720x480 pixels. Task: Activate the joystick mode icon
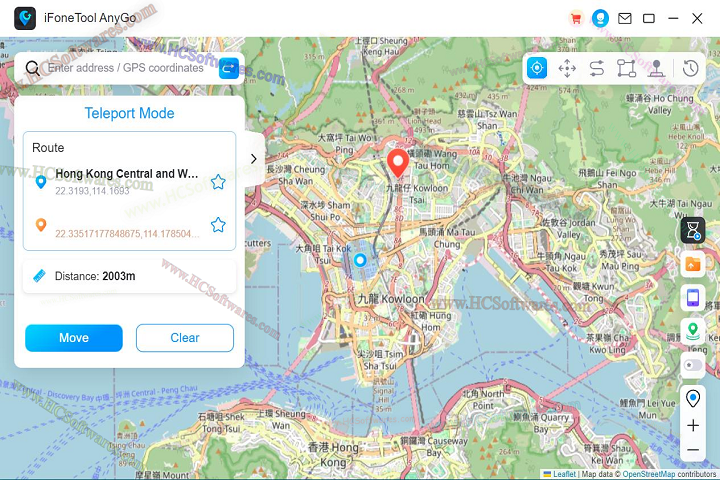pyautogui.click(x=656, y=68)
